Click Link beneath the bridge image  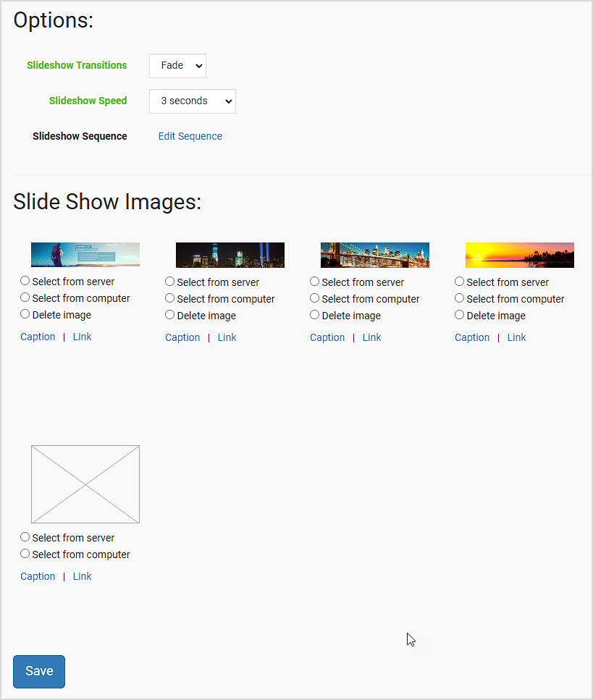[x=371, y=337]
